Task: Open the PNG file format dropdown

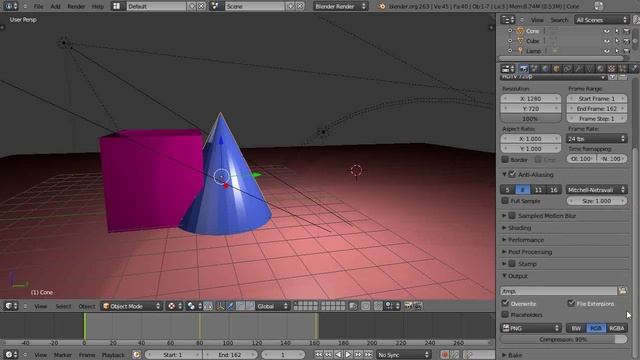Action: point(531,328)
